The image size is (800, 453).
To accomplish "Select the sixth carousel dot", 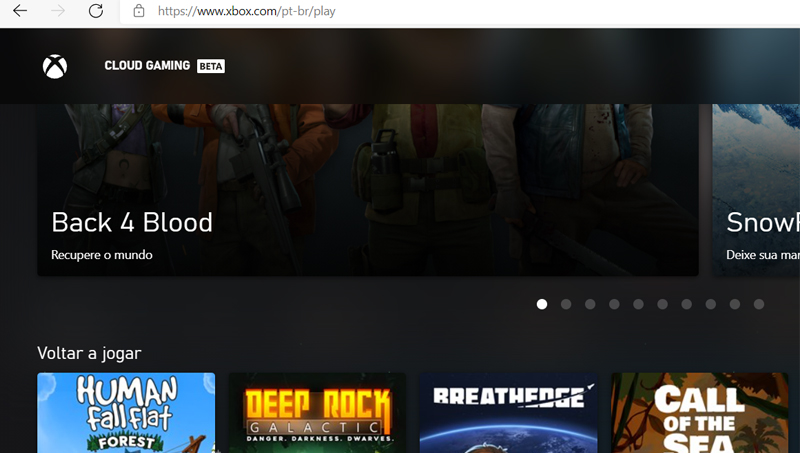I will (x=662, y=304).
